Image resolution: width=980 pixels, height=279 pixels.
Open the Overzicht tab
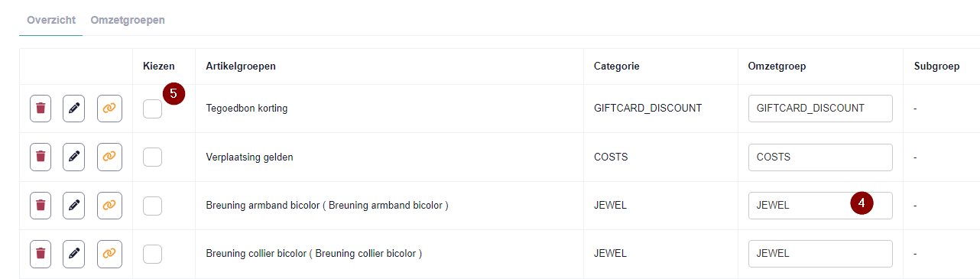pos(51,20)
